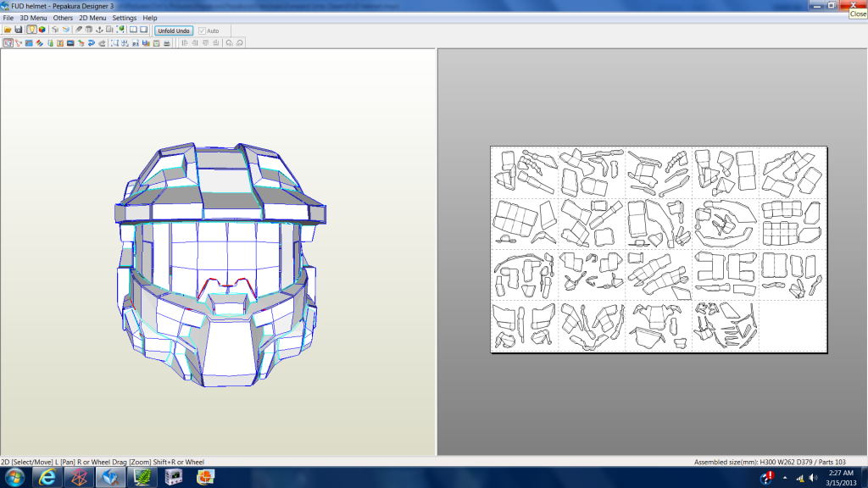Click the gray cube undo unfold icon
This screenshot has height=488, width=868.
coord(55,30)
